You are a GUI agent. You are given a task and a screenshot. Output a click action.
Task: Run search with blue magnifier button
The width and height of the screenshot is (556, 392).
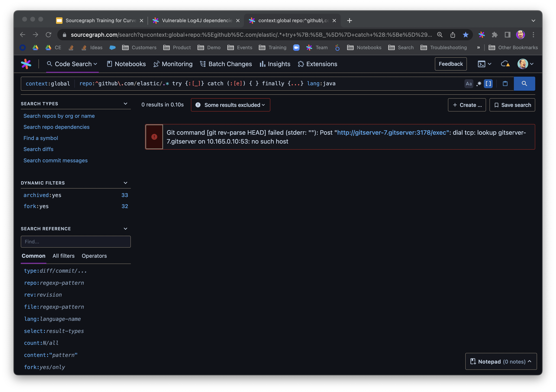coord(524,84)
